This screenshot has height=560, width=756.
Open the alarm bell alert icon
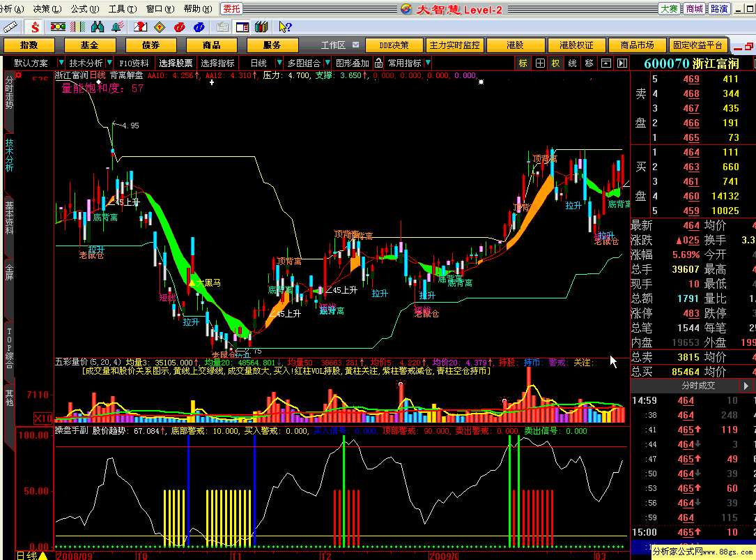click(x=117, y=27)
